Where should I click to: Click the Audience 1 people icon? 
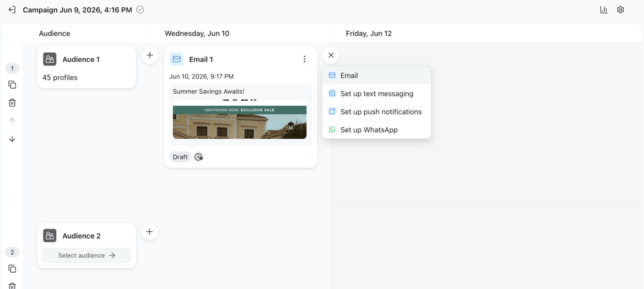coord(50,59)
